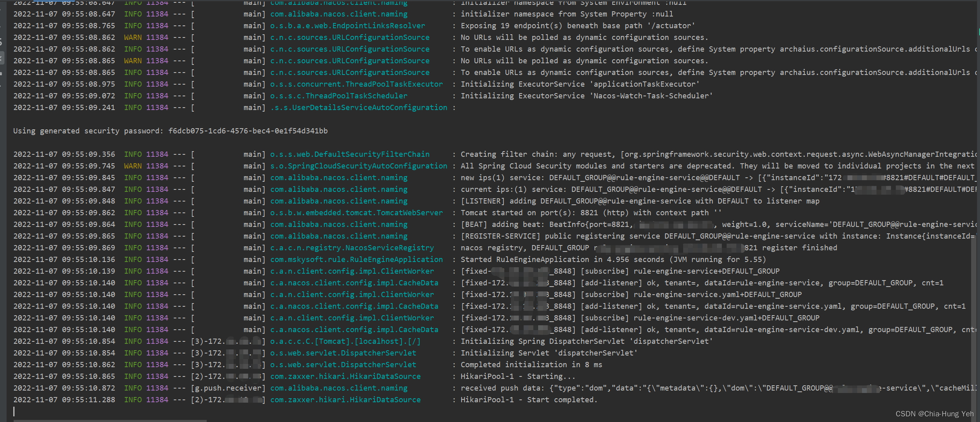Click the RuleEngineApplication logger link
Screen dimensions: 980x422
356,259
